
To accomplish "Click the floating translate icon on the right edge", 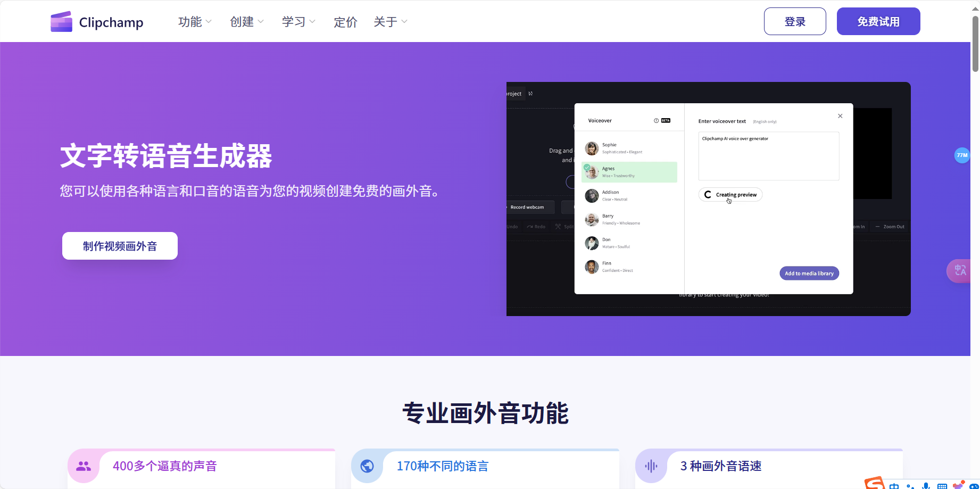I will [960, 271].
